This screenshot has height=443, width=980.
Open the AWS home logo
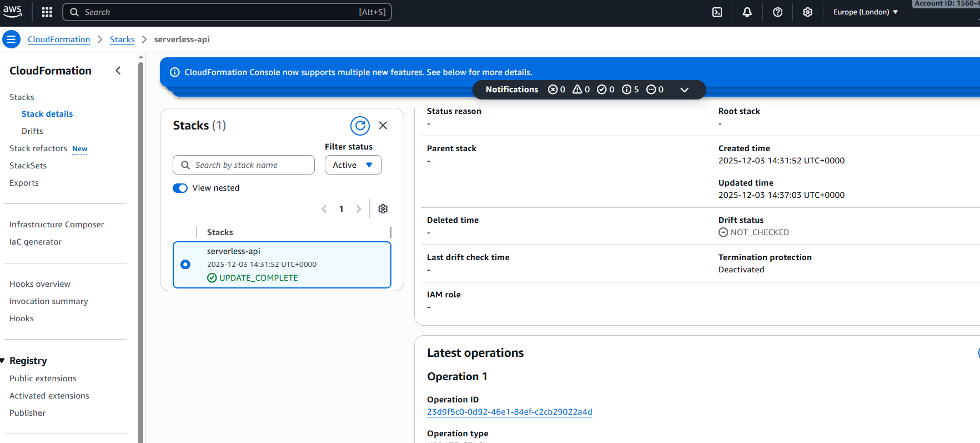12,12
